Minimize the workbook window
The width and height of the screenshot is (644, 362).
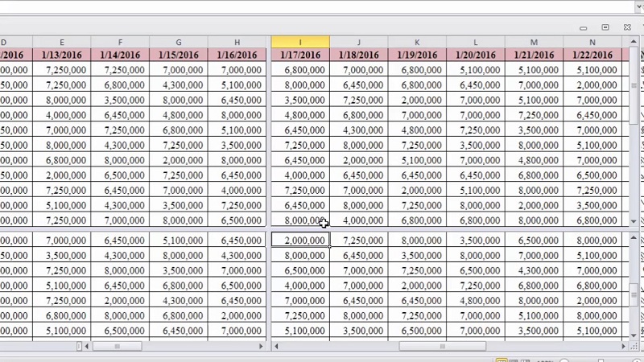[583, 27]
